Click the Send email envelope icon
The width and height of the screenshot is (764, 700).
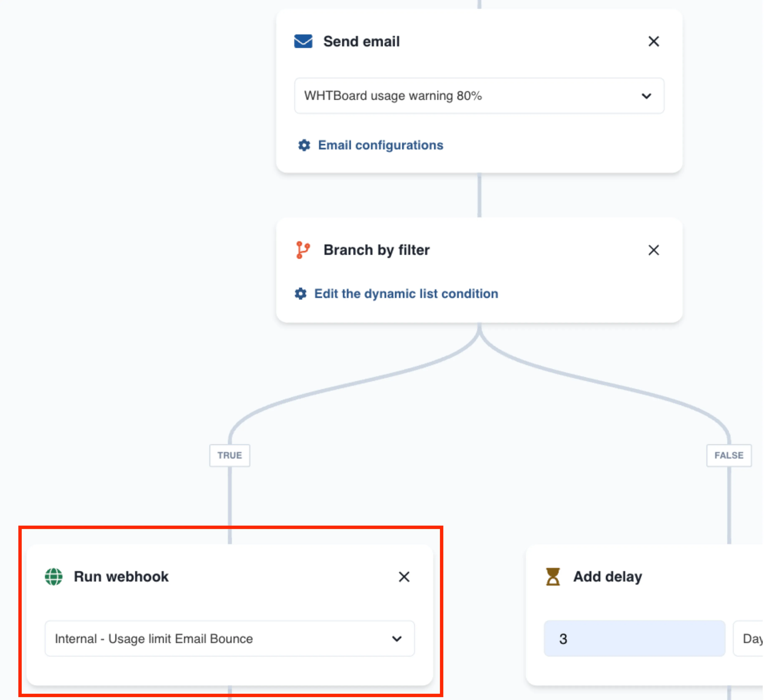click(304, 41)
